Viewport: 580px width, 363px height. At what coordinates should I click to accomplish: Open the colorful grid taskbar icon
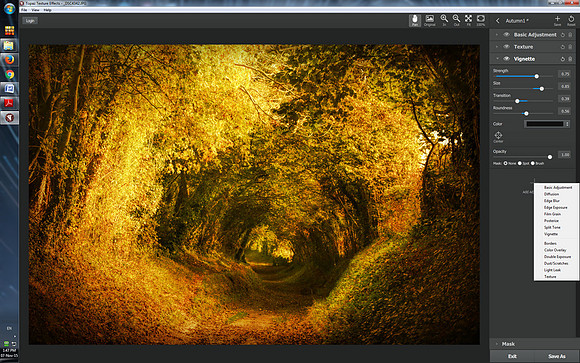click(10, 30)
